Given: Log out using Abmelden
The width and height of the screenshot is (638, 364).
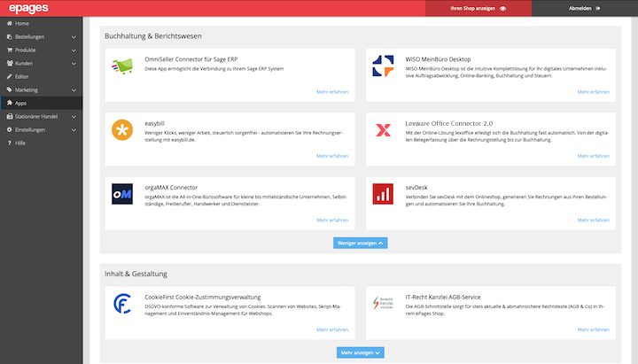Looking at the screenshot, I should coord(584,8).
